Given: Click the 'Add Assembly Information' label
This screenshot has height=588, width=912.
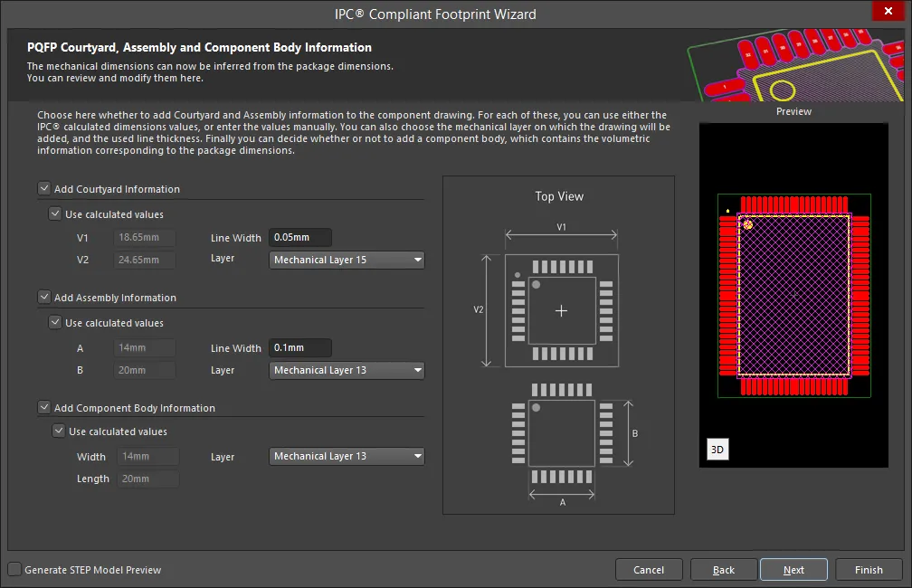Looking at the screenshot, I should (115, 298).
